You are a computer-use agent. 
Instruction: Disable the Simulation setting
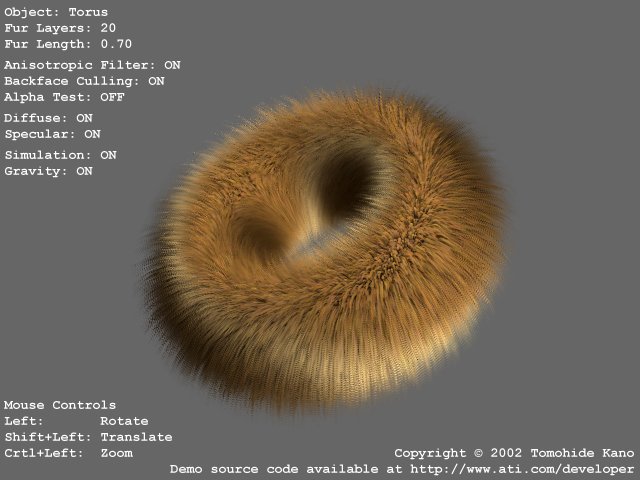tap(60, 155)
